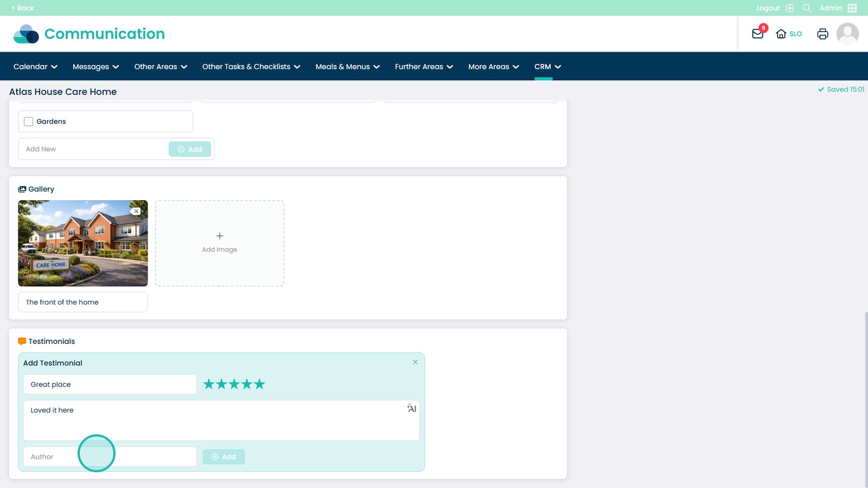Click the Logout link

[x=768, y=8]
